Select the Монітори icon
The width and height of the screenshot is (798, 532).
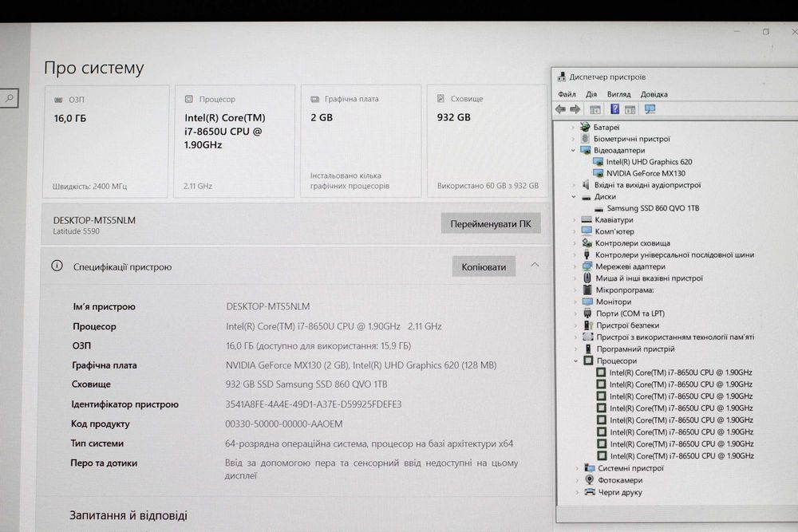tap(588, 301)
